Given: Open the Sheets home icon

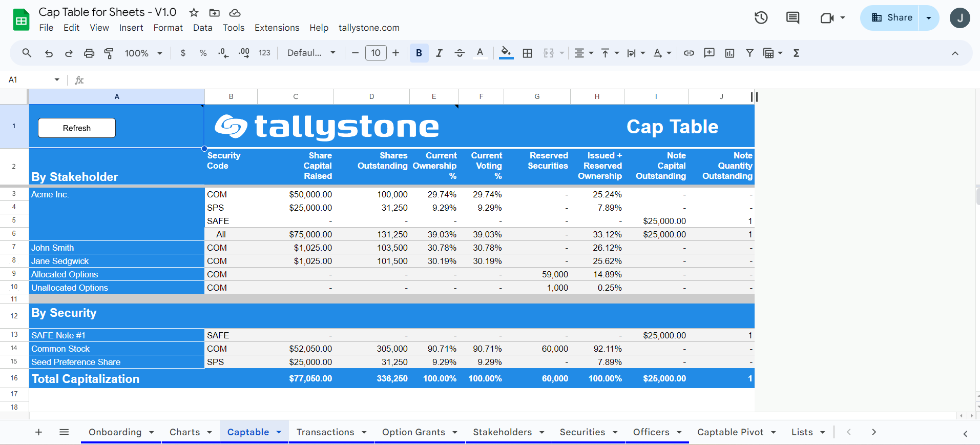Looking at the screenshot, I should [x=21, y=20].
